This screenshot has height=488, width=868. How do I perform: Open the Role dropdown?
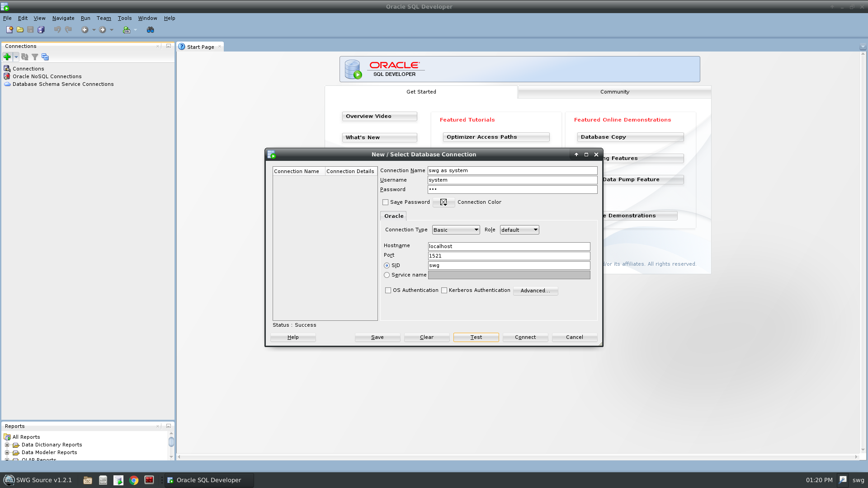click(x=519, y=230)
